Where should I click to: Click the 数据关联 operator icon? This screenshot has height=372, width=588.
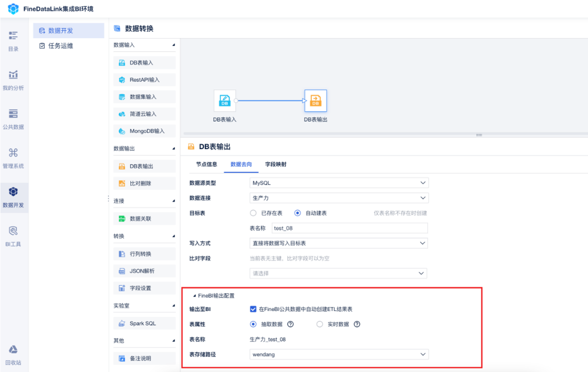pos(122,219)
